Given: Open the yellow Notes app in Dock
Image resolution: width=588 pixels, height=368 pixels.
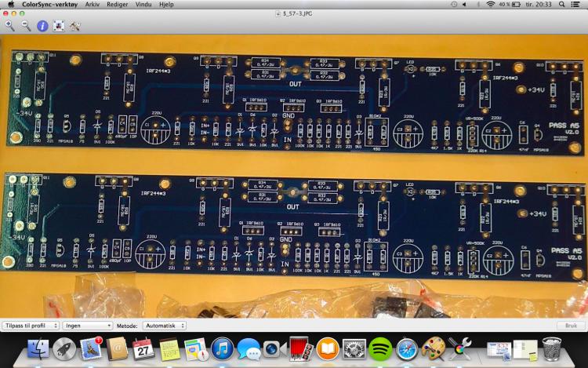Looking at the screenshot, I should [169, 349].
